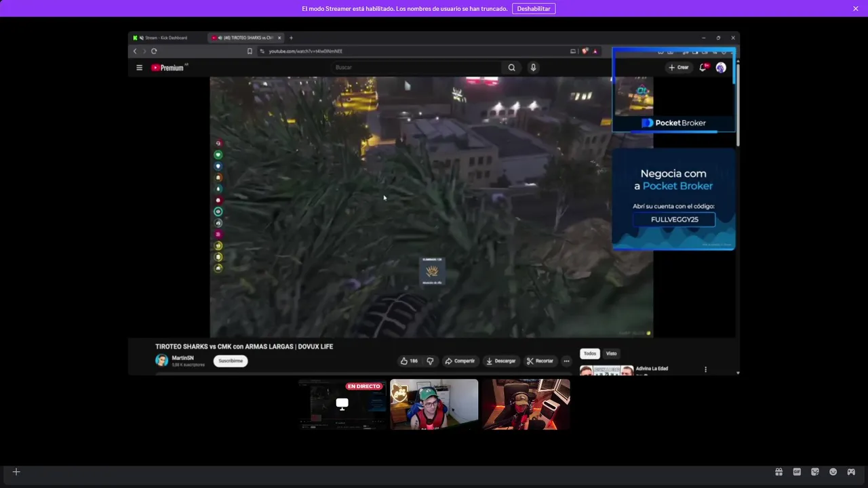Click the shared browser window scrollbar
Screen dimensions: 868x488
[738, 105]
